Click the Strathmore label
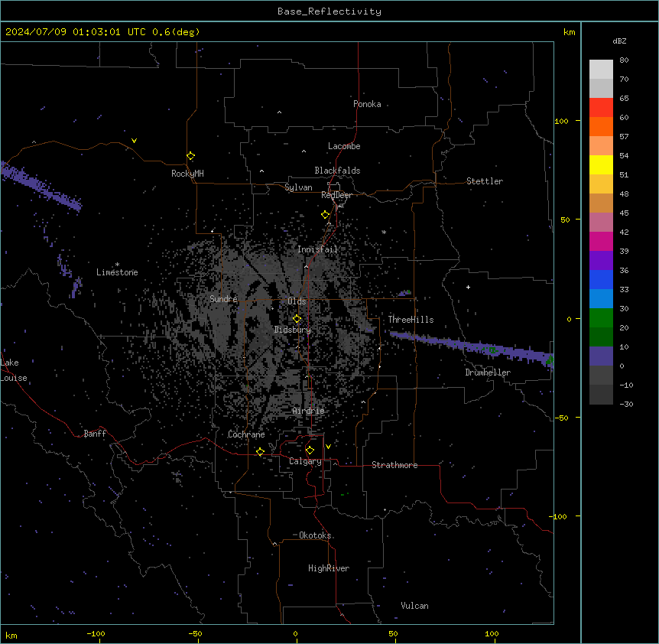Image resolution: width=659 pixels, height=644 pixels. click(394, 465)
